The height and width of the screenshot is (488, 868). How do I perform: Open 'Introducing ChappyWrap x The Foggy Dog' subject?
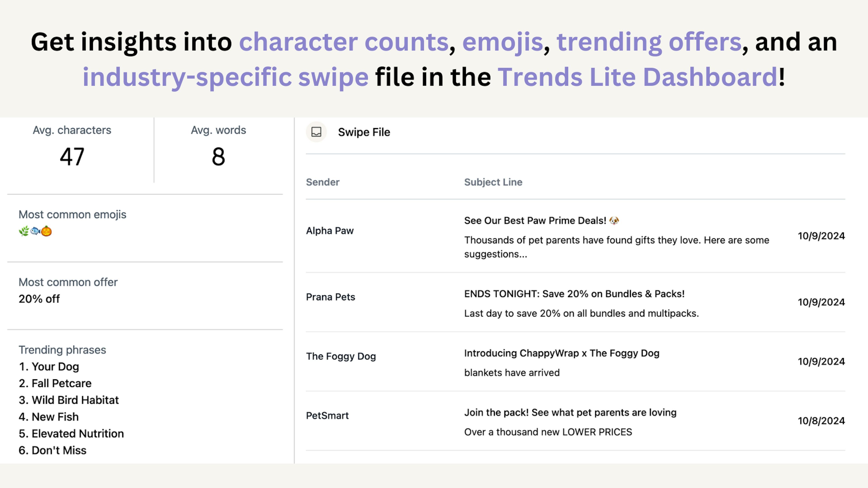coord(562,353)
